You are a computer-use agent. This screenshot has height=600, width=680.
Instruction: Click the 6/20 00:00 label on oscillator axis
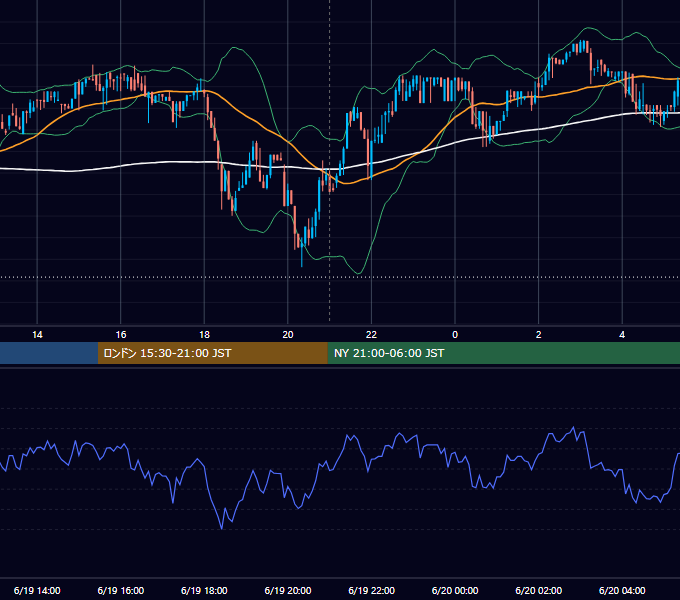pos(455,590)
